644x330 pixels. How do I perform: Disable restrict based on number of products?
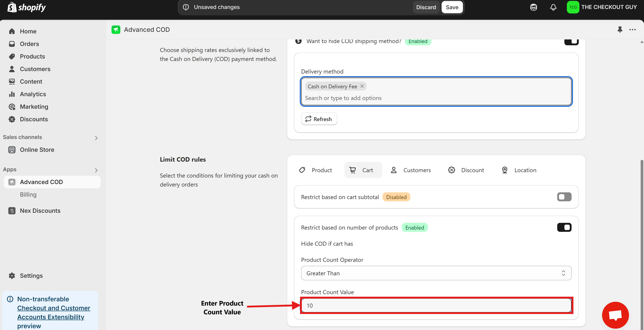[x=564, y=227]
